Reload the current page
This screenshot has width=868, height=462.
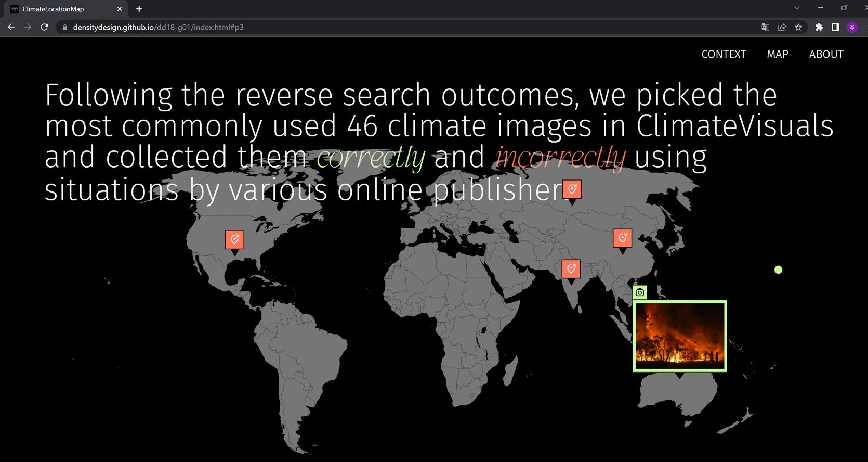pyautogui.click(x=45, y=27)
